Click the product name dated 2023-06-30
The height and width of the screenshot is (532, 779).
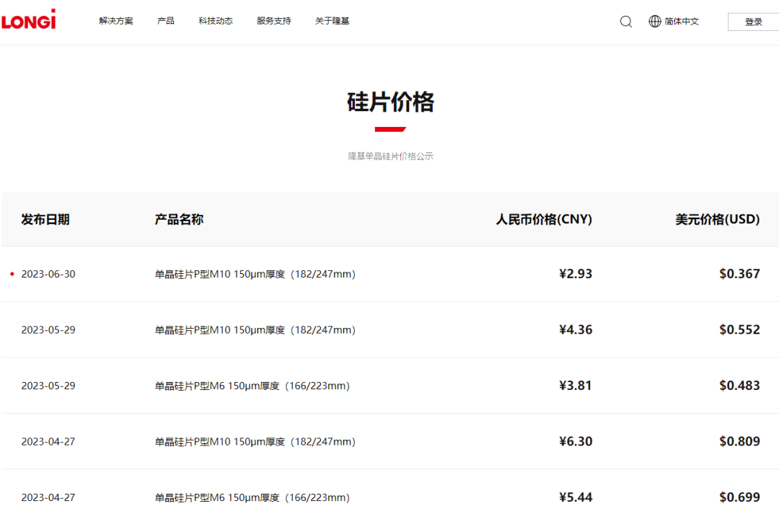255,275
